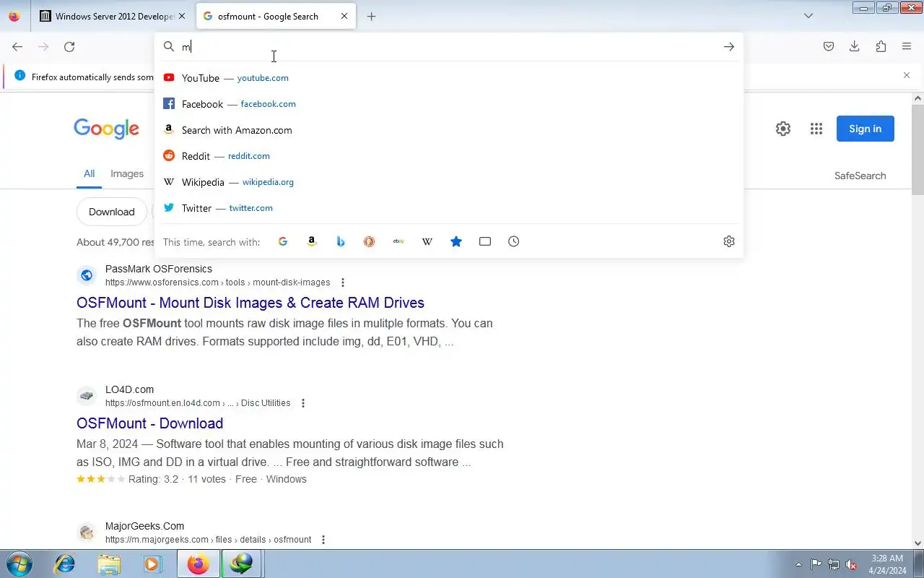Open the OSFMount - Download link
Viewport: 924px width, 578px height.
[150, 423]
